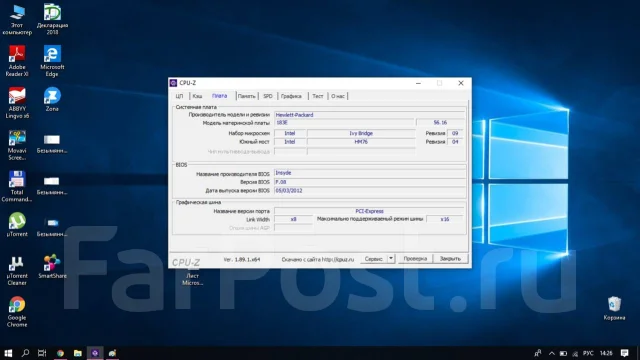This screenshot has width=640, height=360.
Task: Show hidden tray icons chevron
Action: pos(551,353)
